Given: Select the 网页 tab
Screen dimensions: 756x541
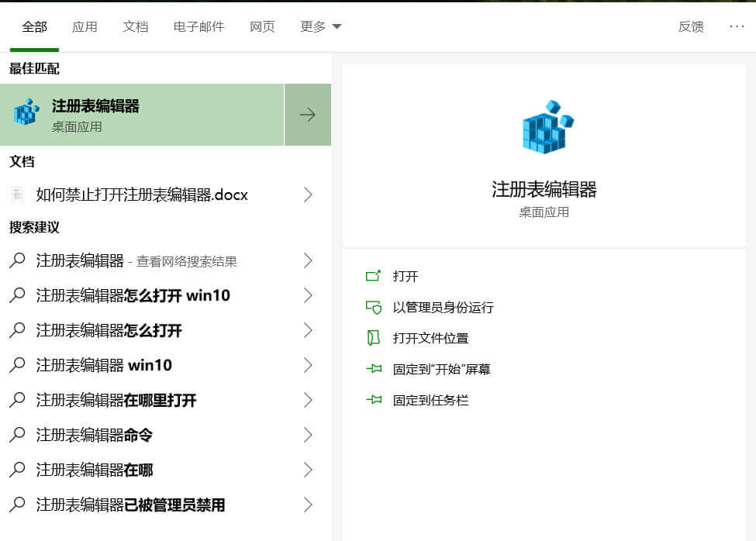Looking at the screenshot, I should (262, 26).
